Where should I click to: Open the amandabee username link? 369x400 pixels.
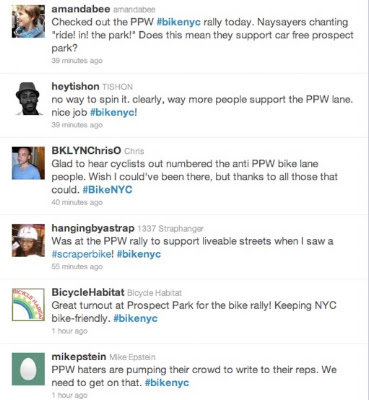[x=81, y=9]
